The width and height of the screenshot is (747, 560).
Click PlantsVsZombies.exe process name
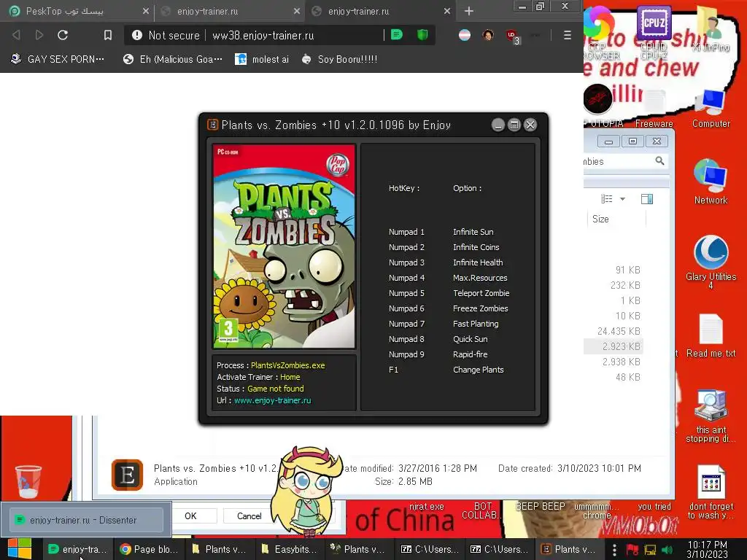287,365
